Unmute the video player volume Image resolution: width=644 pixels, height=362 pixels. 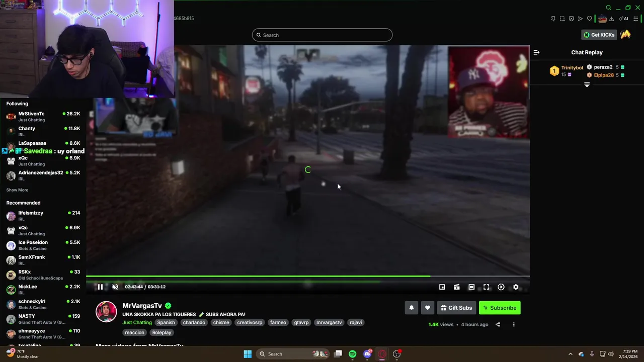click(x=115, y=287)
